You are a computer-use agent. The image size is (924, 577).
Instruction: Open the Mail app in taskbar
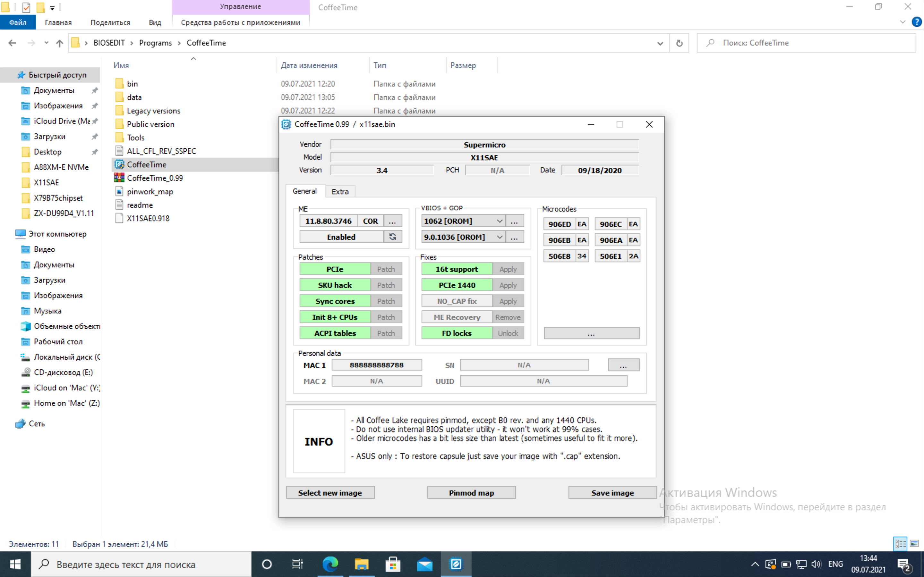(424, 564)
